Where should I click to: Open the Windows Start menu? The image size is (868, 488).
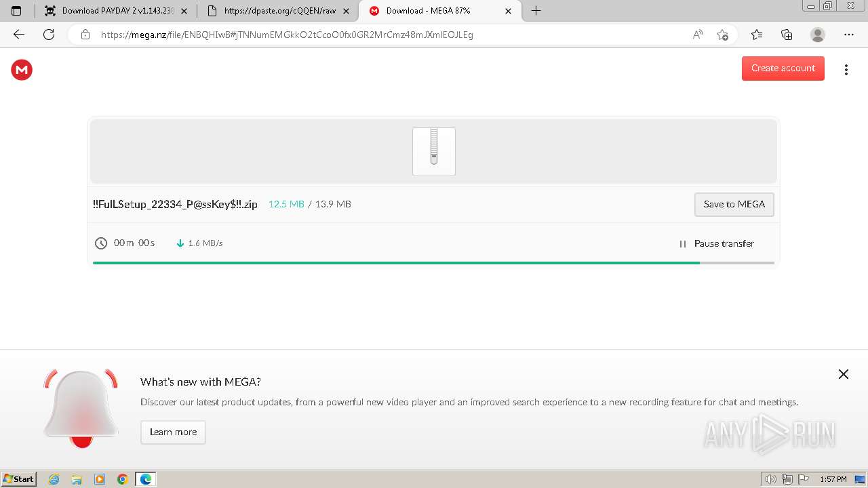[19, 479]
